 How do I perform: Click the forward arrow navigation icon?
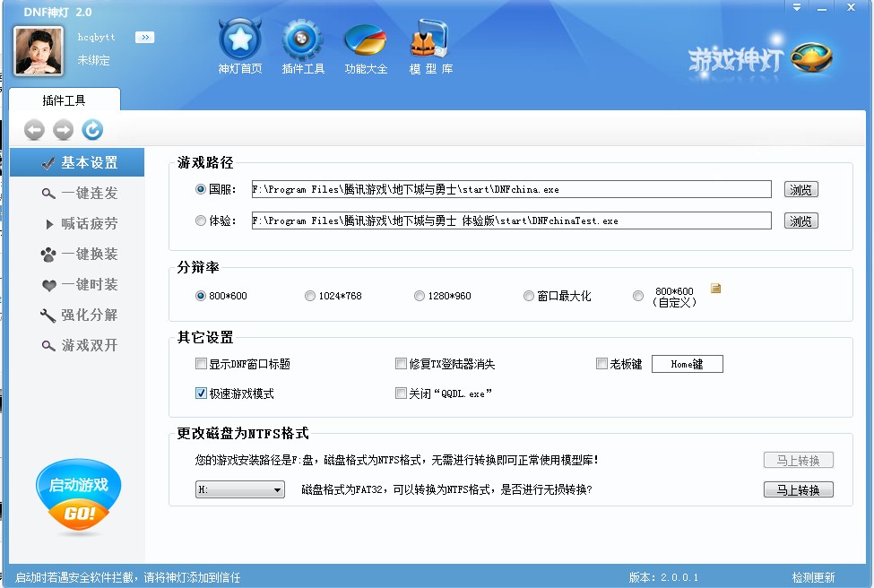point(63,130)
